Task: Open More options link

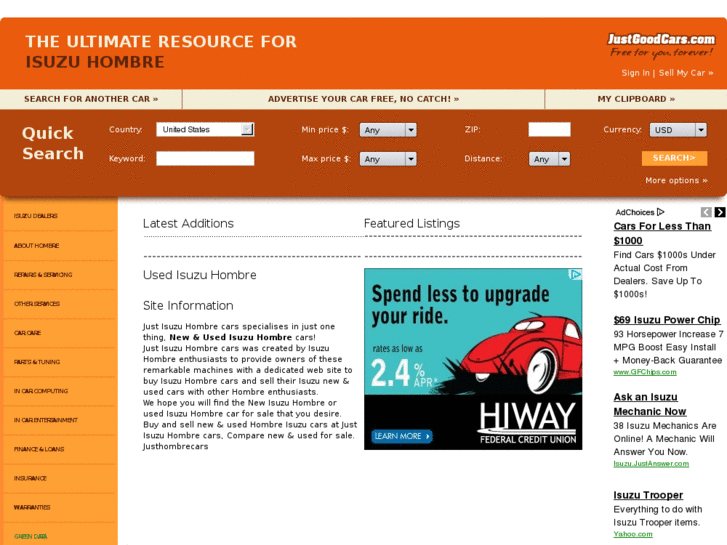Action: (676, 180)
